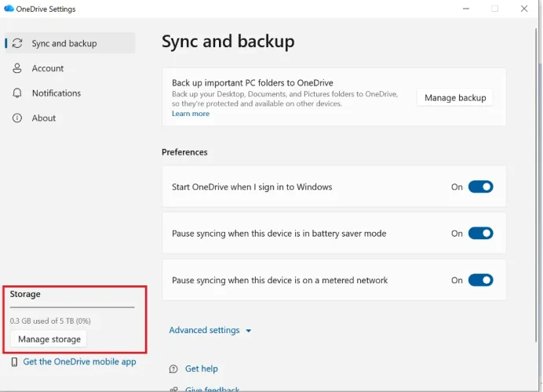Image resolution: width=543 pixels, height=392 pixels.
Task: Turn off Start OneDrive when I sign in
Action: pyautogui.click(x=481, y=187)
